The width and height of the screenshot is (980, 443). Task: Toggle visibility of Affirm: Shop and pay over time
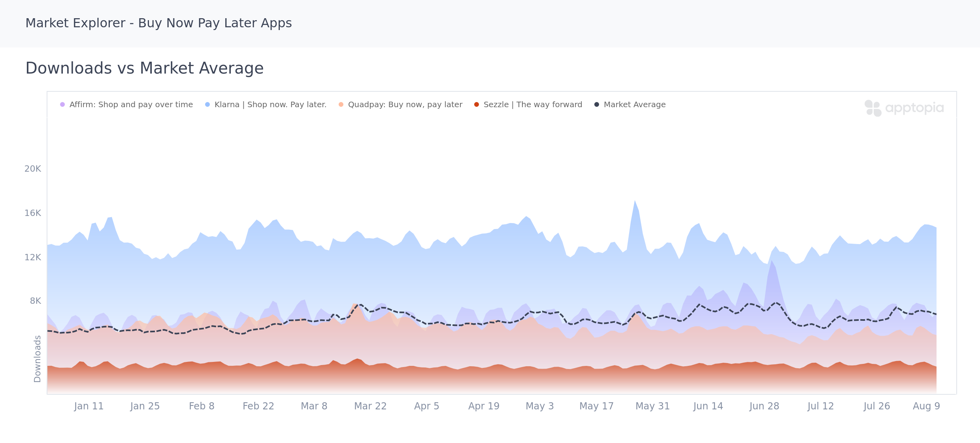click(x=131, y=104)
